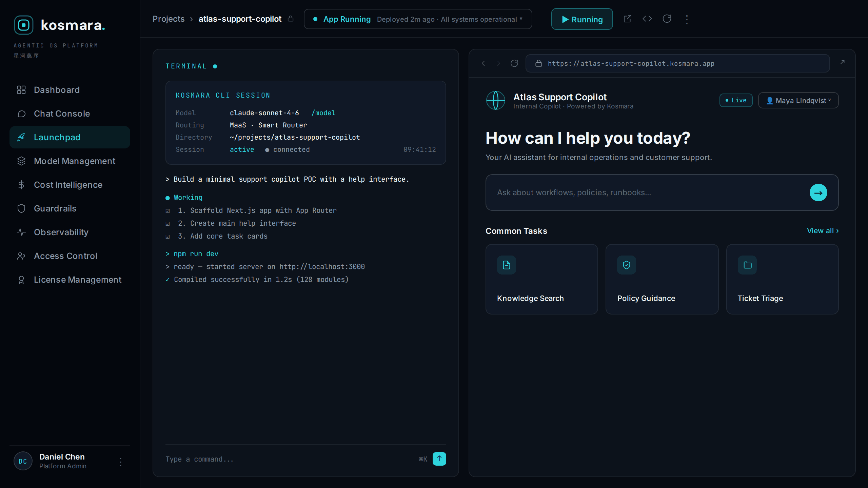Click the DC user avatar
This screenshot has height=488, width=868.
[x=23, y=461]
